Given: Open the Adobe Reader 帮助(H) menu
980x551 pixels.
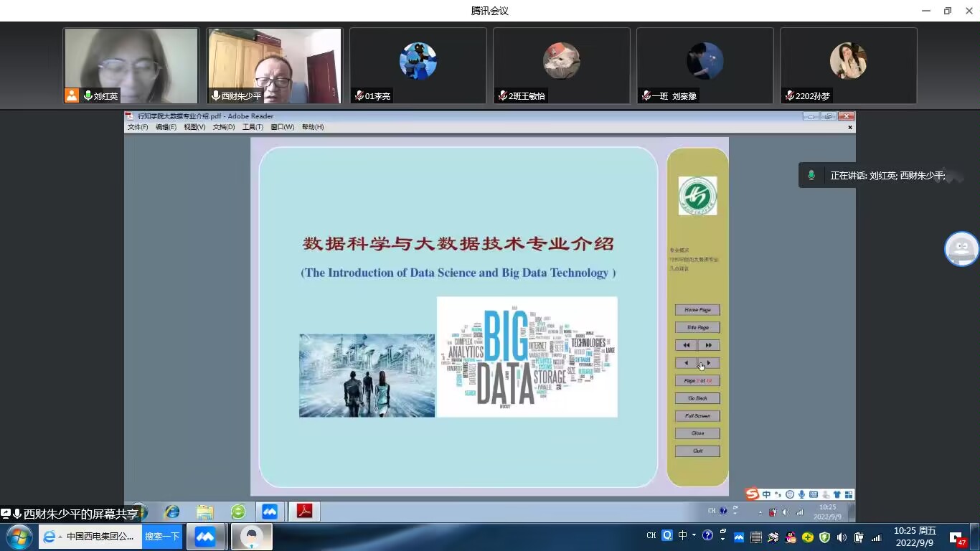Looking at the screenshot, I should pos(313,127).
